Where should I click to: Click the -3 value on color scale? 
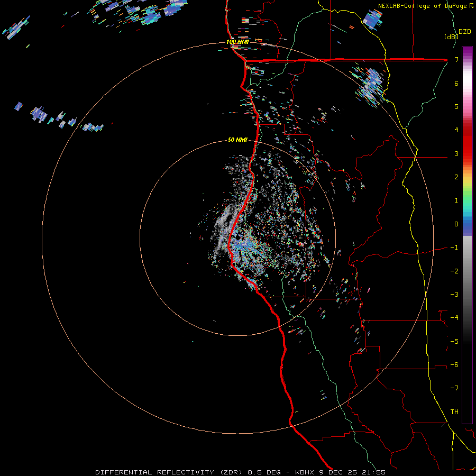click(454, 295)
